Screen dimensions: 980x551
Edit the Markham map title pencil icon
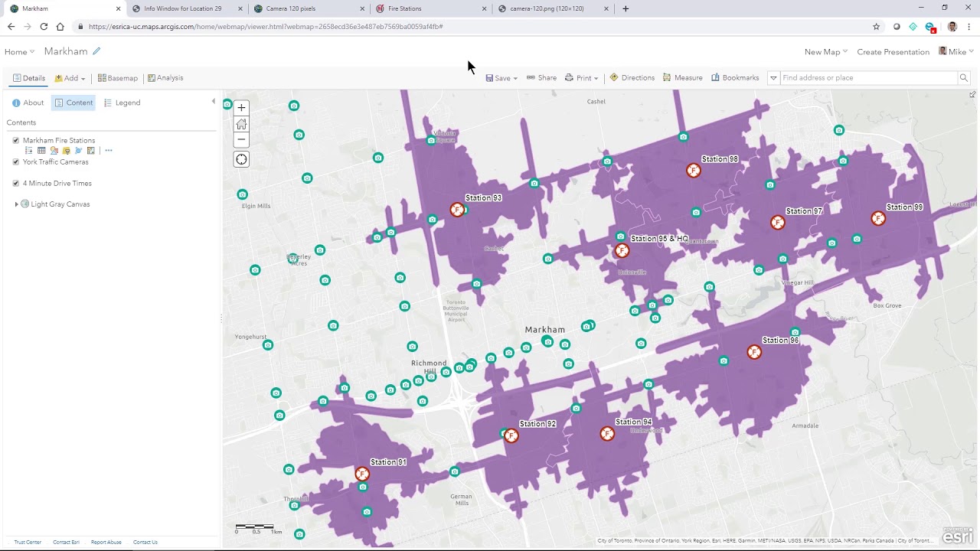pyautogui.click(x=96, y=51)
